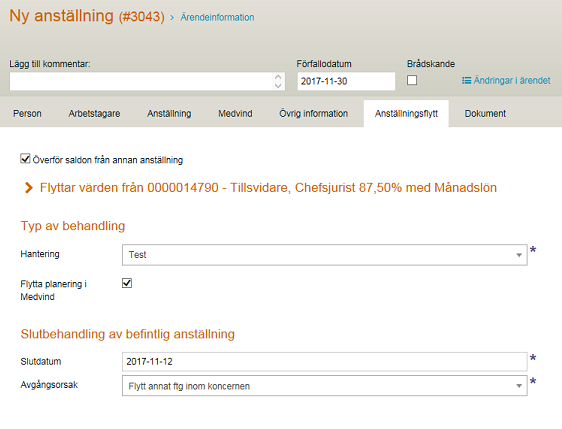Click the Ärendeinformation breadcrumb link
Viewport: 562px width, 429px height.
pos(217,17)
